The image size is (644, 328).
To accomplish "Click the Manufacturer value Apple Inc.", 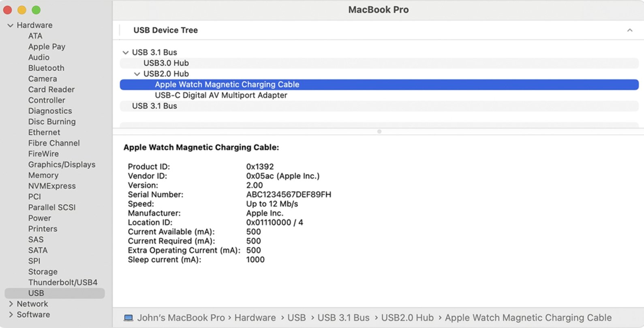I will (x=265, y=213).
